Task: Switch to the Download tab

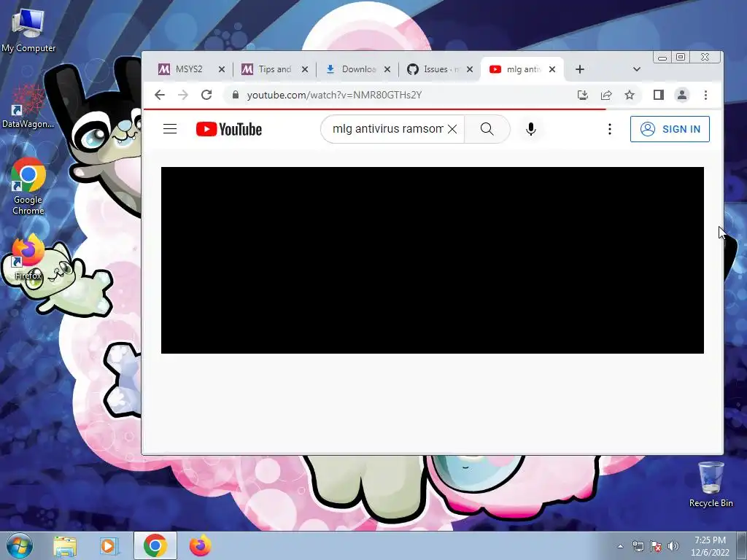Action: [x=358, y=69]
